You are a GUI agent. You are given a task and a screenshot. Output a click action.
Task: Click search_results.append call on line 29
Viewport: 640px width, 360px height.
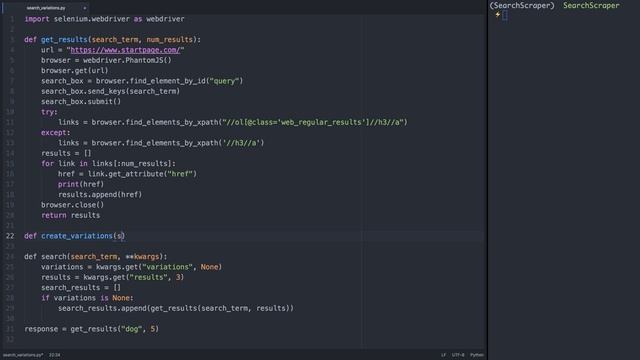click(x=176, y=308)
